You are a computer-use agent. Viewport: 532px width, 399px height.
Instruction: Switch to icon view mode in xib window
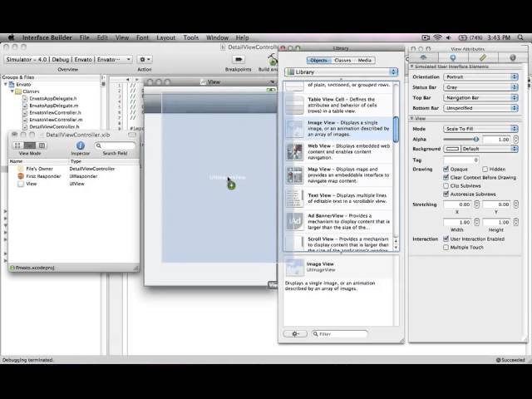coord(17,145)
